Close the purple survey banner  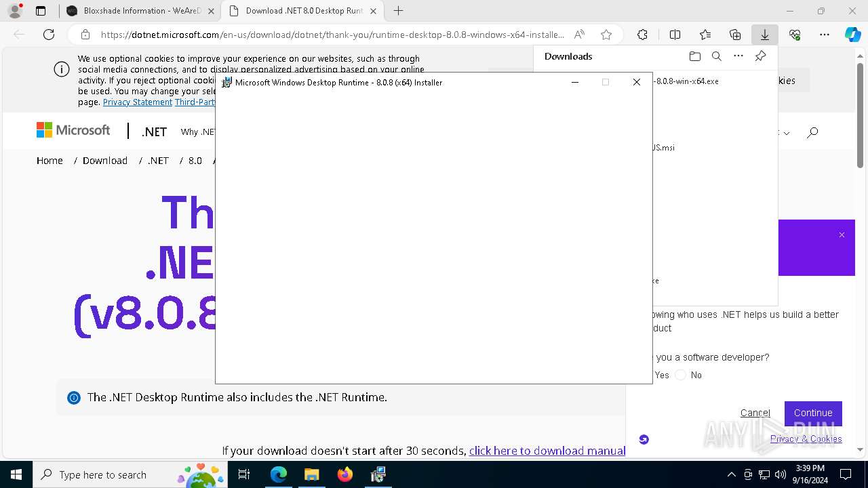pos(842,235)
